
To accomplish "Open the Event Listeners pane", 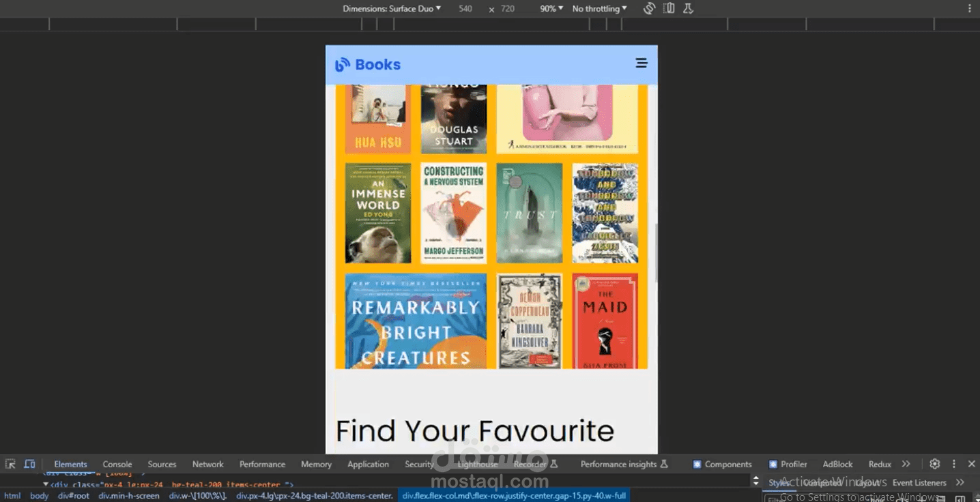I will pyautogui.click(x=919, y=483).
